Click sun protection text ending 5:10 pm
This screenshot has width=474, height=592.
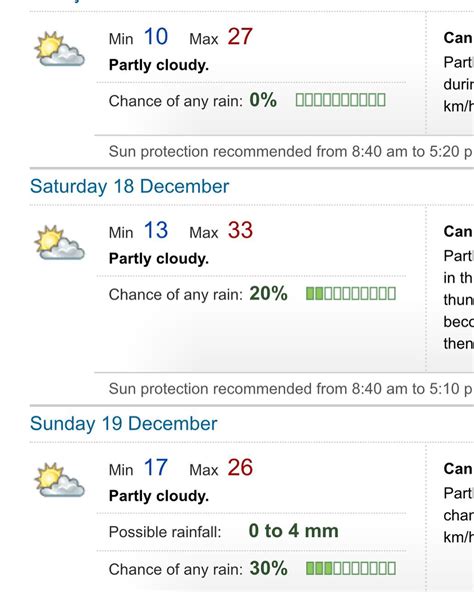coord(291,389)
